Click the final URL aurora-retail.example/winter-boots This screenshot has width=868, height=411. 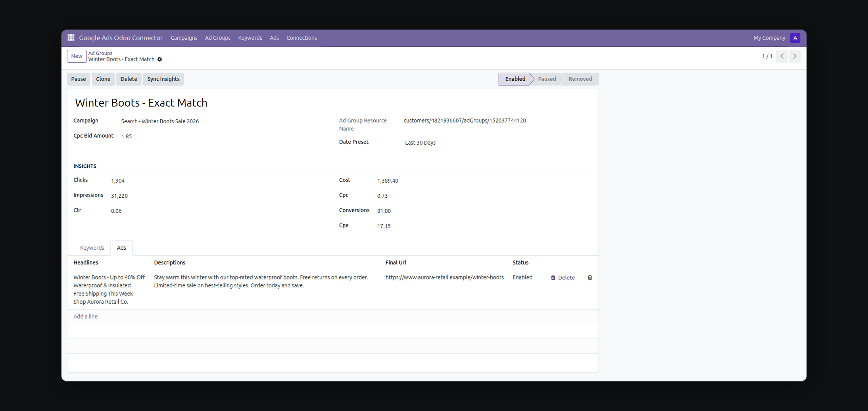pyautogui.click(x=445, y=277)
